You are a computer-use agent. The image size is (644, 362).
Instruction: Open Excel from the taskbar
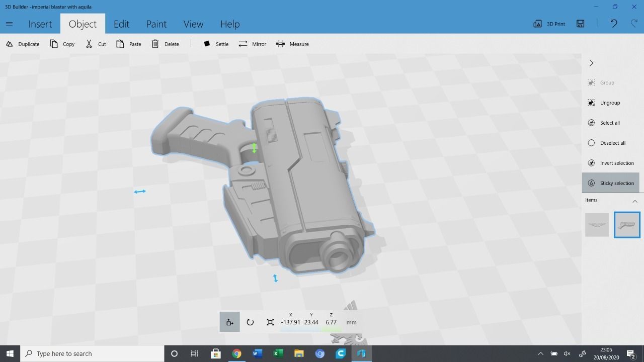(278, 353)
